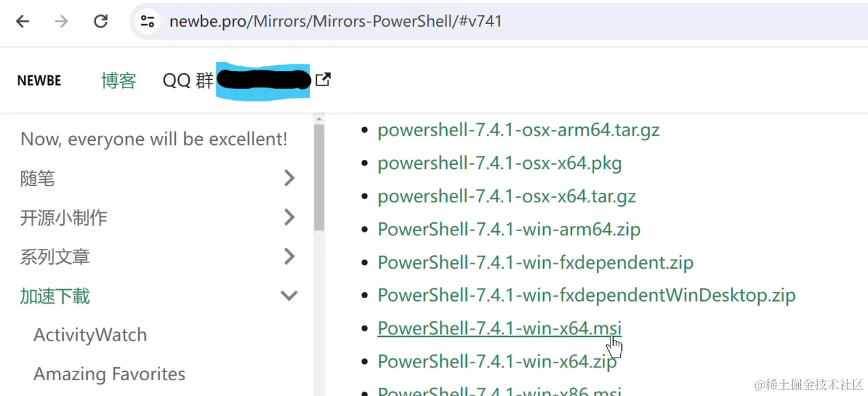Viewport: 868px width, 396px height.
Task: Click the browser forward arrow
Action: click(x=62, y=21)
